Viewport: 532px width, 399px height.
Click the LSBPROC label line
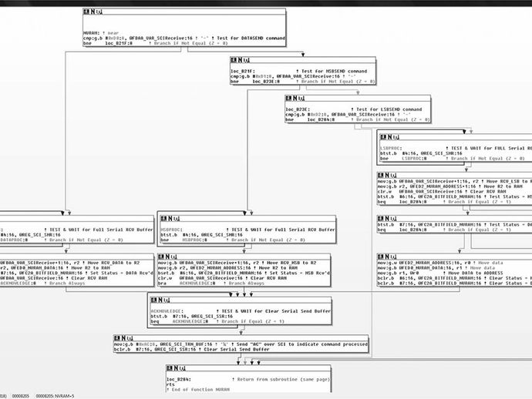456,148
